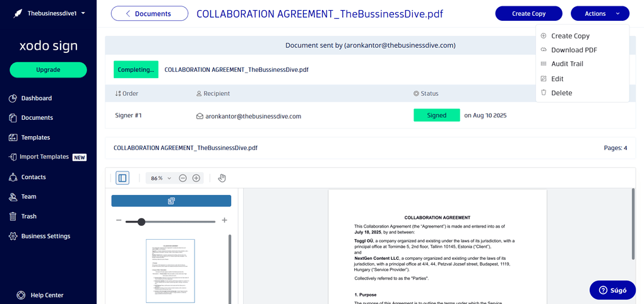Go to Documents in the sidebar
This screenshot has height=304, width=644.
[37, 118]
